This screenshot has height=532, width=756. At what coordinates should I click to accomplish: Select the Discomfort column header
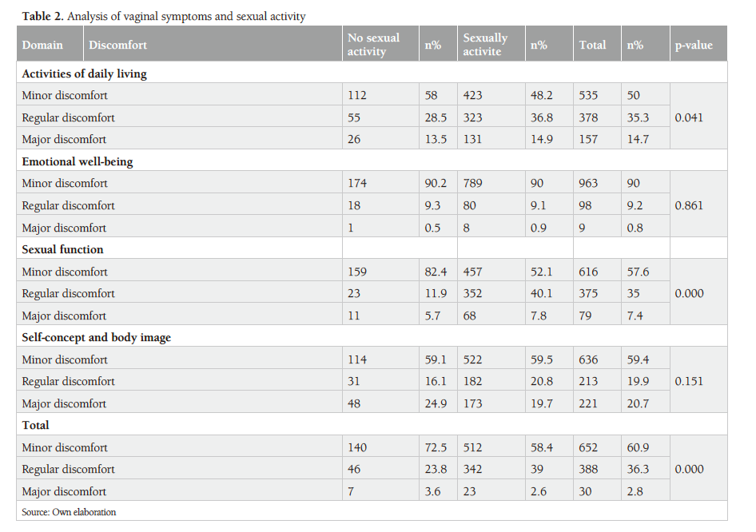(x=117, y=45)
